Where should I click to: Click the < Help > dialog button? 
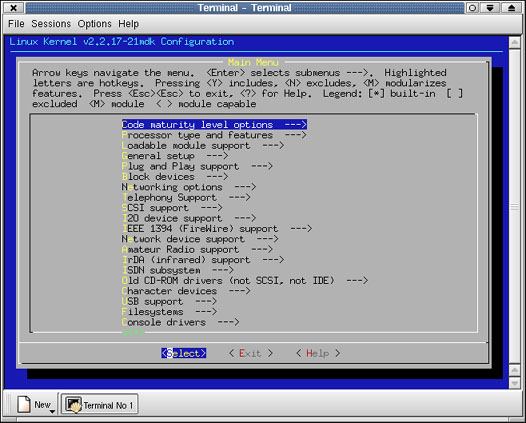click(318, 353)
